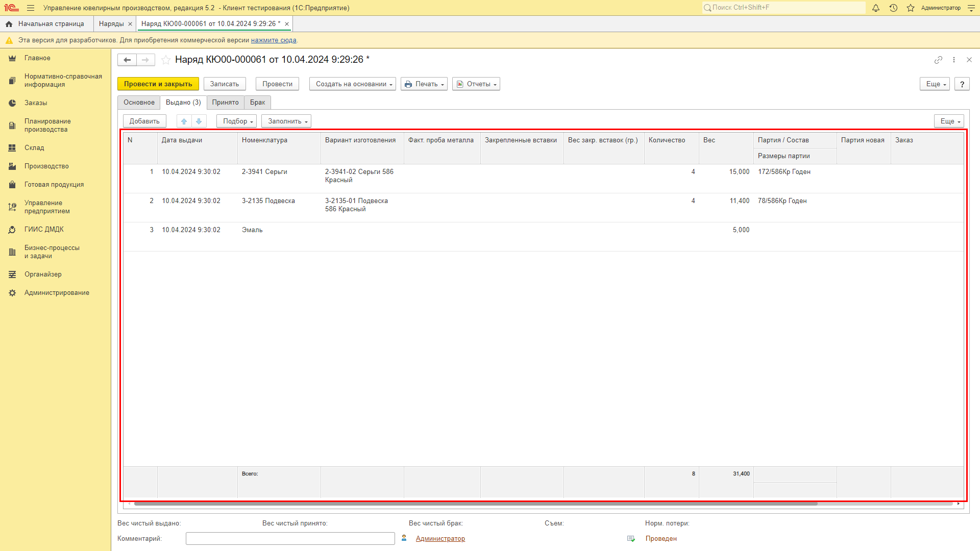Click Количество column header
The height and width of the screenshot is (551, 980).
672,148
